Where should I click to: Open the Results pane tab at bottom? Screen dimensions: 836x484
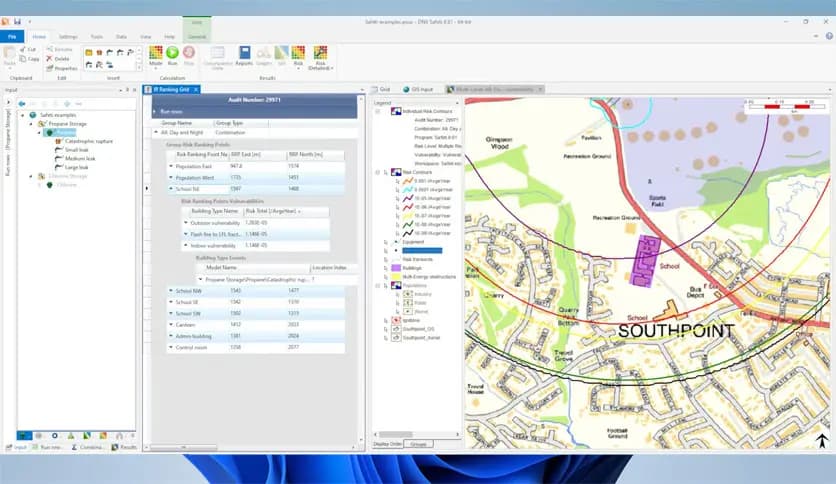pyautogui.click(x=124, y=447)
